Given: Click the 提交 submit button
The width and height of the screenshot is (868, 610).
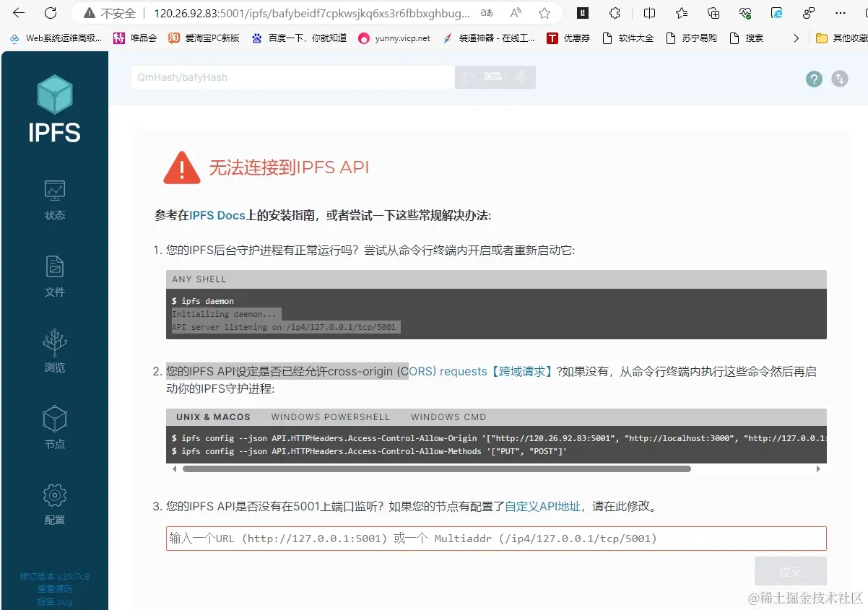Looking at the screenshot, I should tap(790, 571).
